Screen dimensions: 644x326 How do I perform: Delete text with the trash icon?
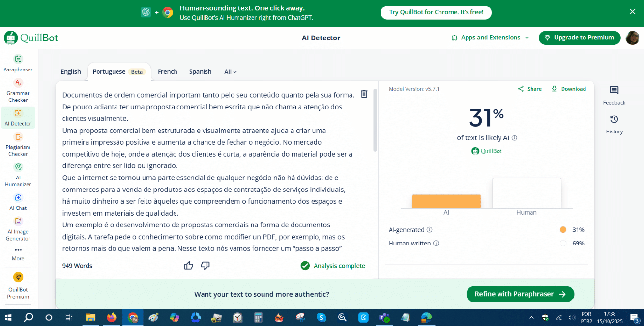(364, 94)
